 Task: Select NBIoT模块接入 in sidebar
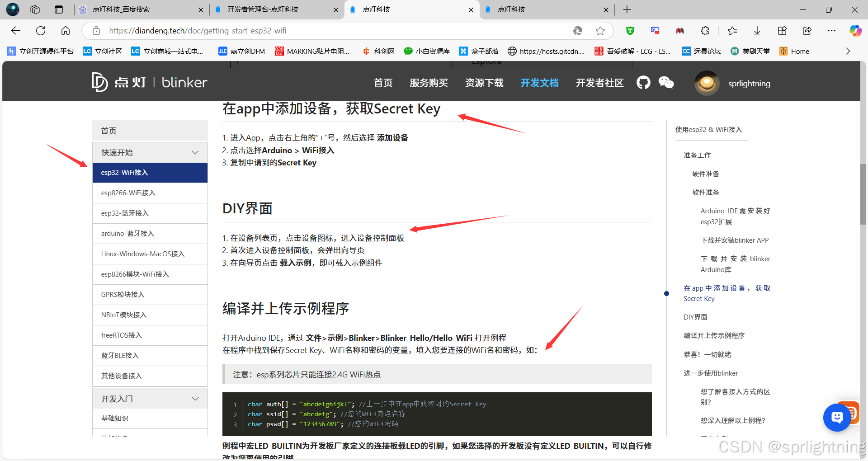click(150, 315)
